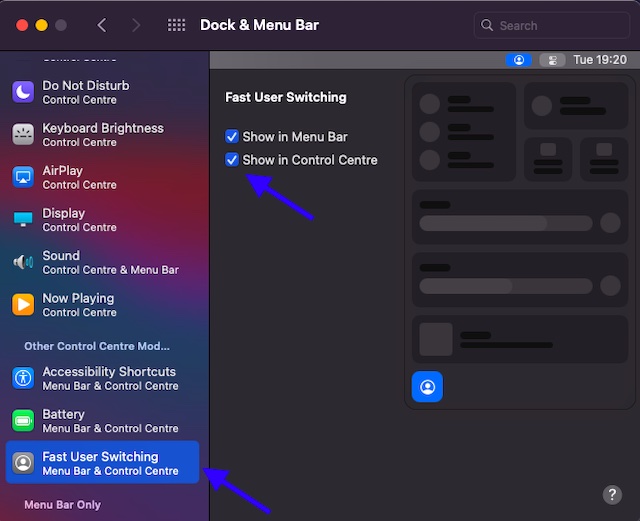Select Display in the sidebar

tap(102, 219)
